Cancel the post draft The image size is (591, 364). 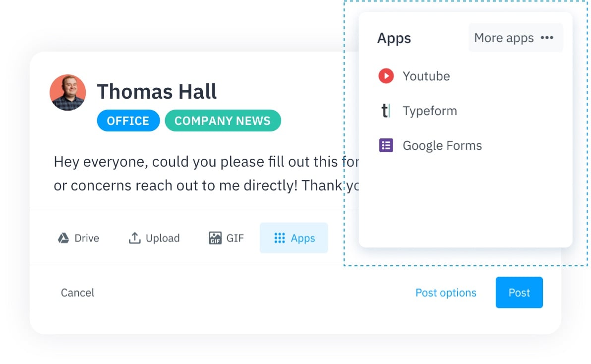[x=77, y=293]
